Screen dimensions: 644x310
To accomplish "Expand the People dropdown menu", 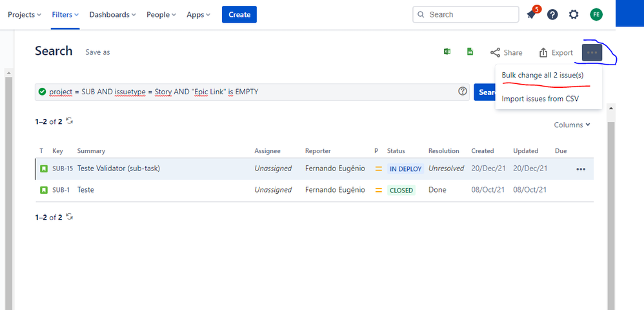I will coord(161,15).
